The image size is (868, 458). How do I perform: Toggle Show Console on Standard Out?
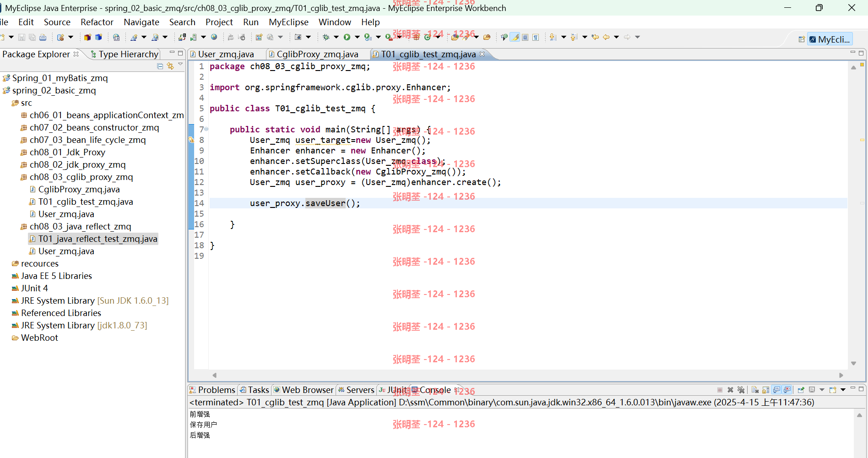point(776,390)
